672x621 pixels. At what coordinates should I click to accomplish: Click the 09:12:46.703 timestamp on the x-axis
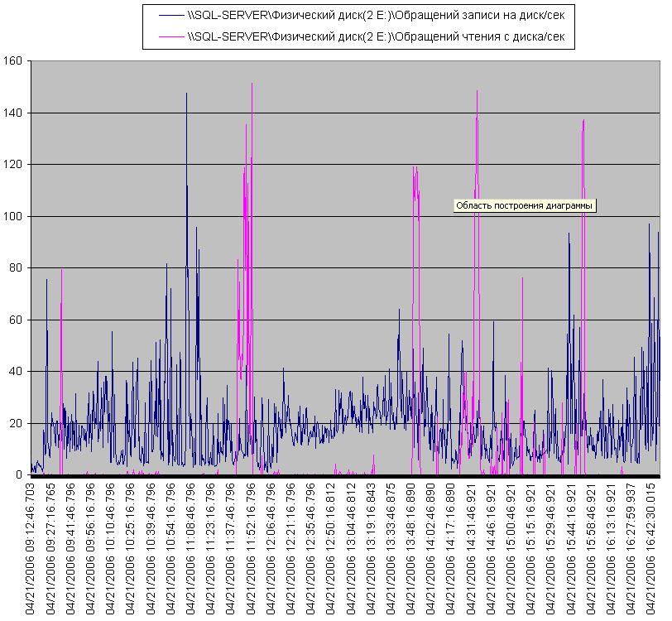[31, 548]
